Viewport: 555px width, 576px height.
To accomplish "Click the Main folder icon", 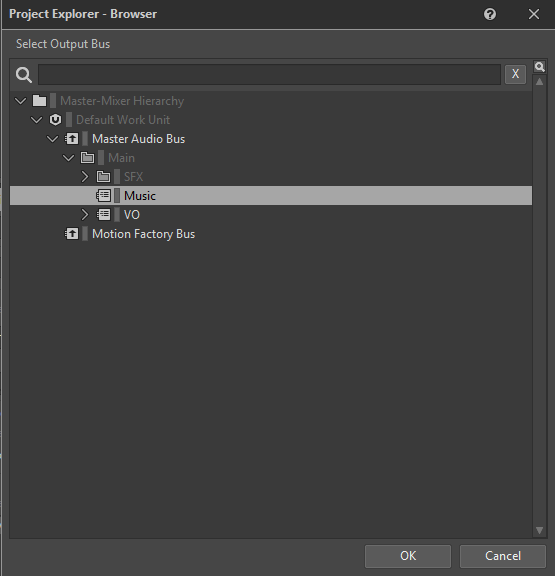I will click(x=87, y=158).
